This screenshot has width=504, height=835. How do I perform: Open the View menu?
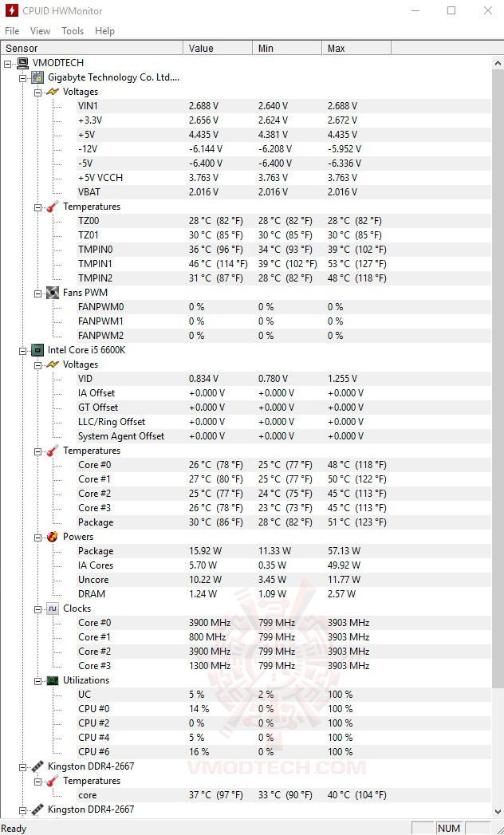point(40,31)
